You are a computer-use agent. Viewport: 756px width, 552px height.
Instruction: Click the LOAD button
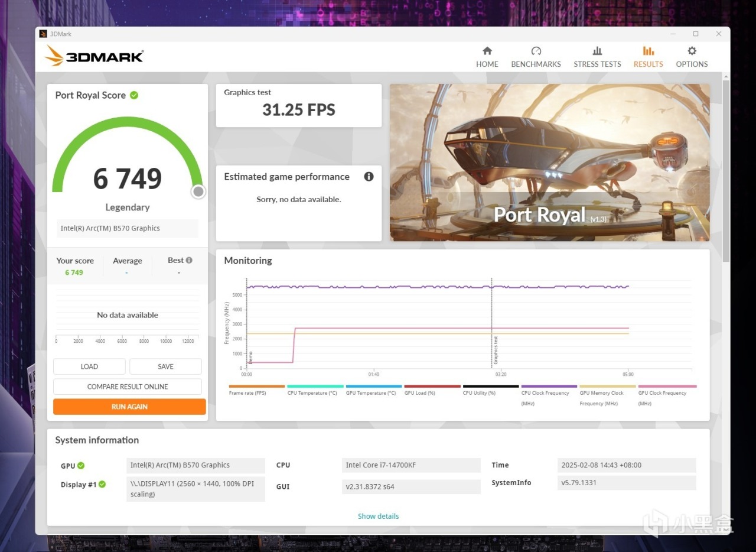(89, 366)
